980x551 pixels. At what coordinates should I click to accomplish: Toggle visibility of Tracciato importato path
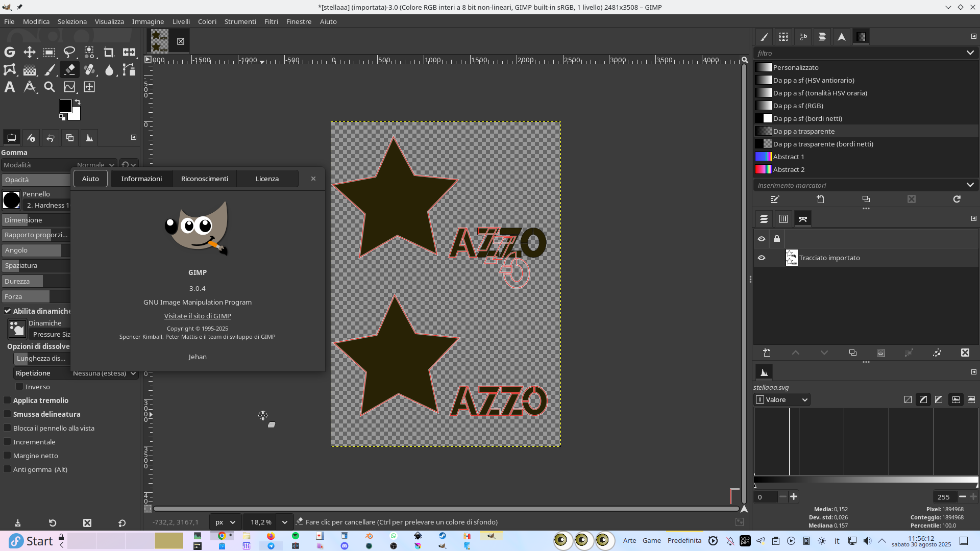click(762, 258)
